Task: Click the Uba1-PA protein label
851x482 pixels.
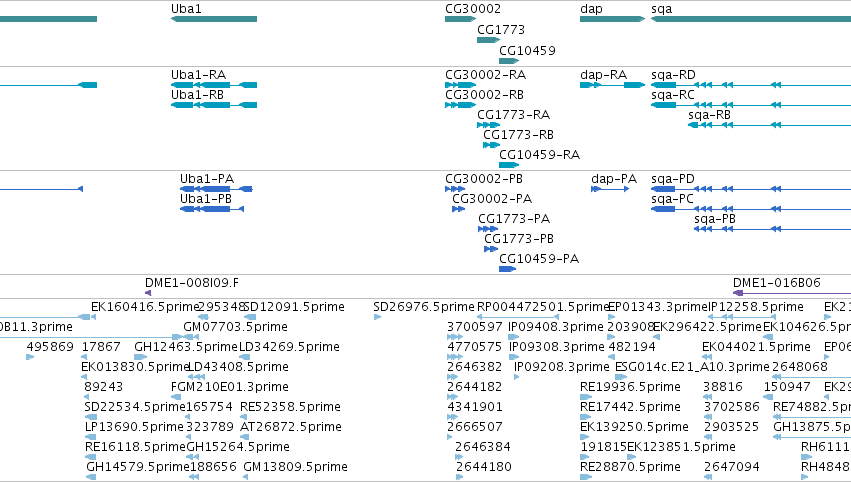Action: coord(207,179)
